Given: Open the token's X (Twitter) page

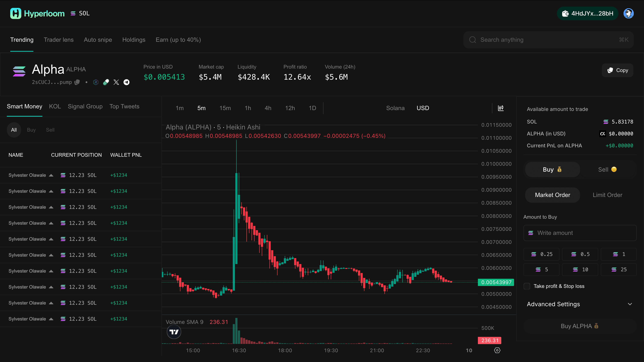Looking at the screenshot, I should [x=116, y=82].
